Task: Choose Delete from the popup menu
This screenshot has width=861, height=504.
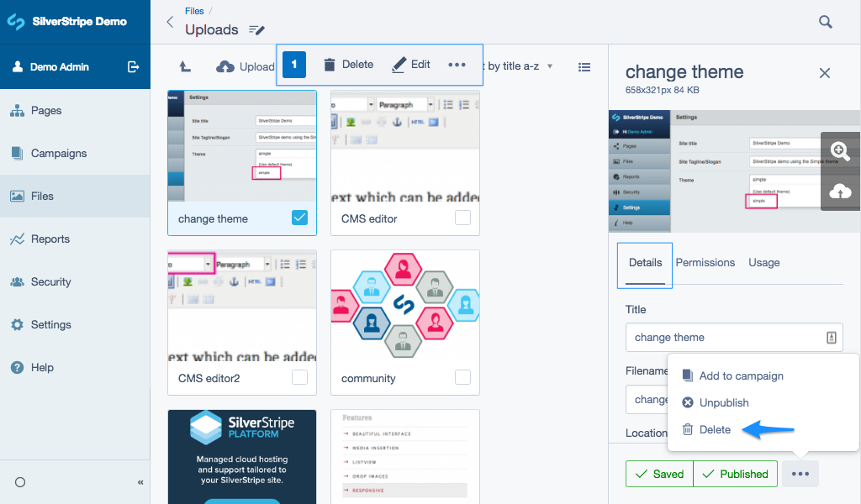Action: (x=715, y=429)
